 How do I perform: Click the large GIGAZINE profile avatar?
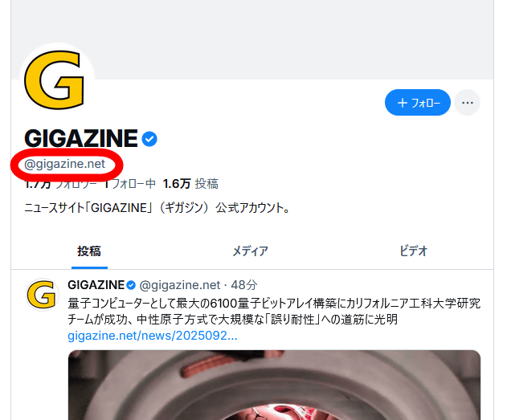57,80
